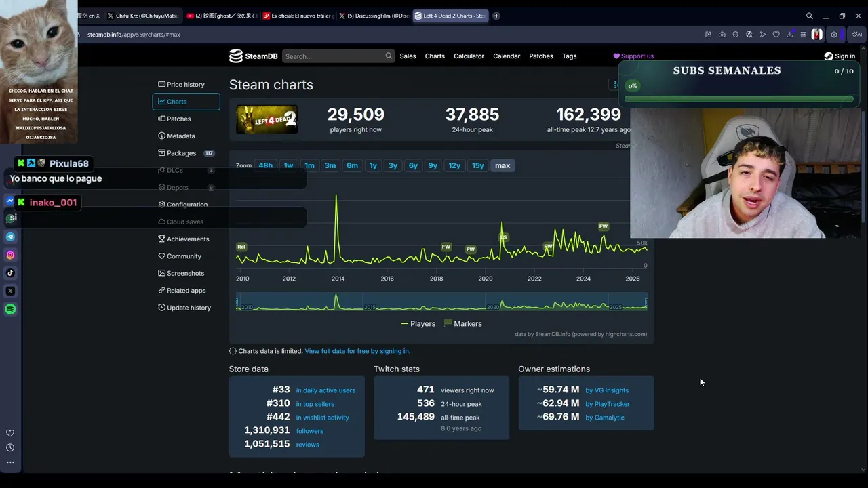The height and width of the screenshot is (488, 868).
Task: Open the easy setup sliders icon
Action: [x=803, y=35]
